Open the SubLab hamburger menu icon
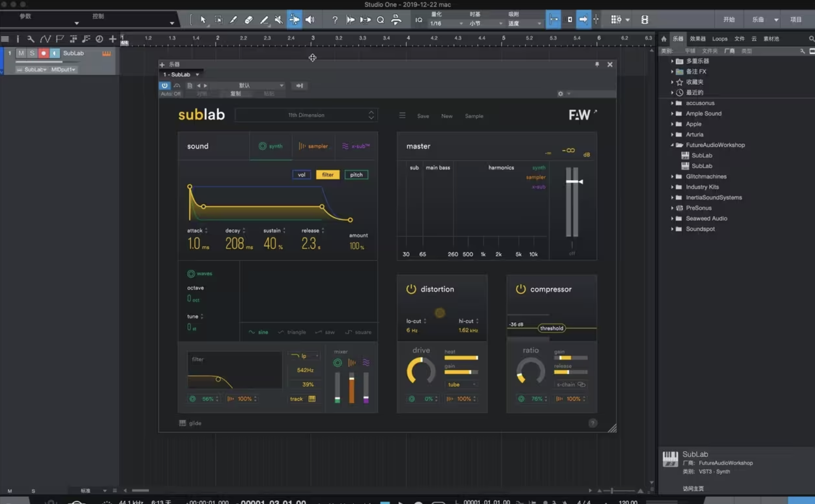This screenshot has height=504, width=815. 402,115
